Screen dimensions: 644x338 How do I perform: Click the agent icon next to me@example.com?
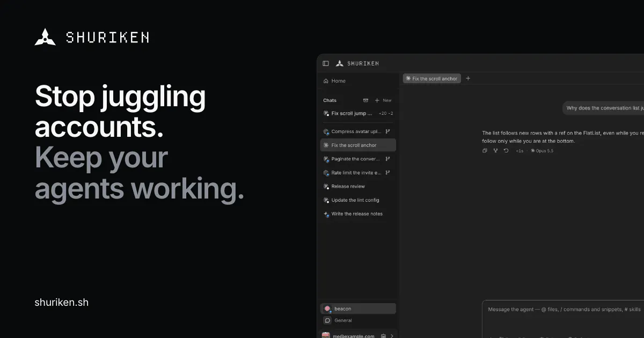click(383, 336)
